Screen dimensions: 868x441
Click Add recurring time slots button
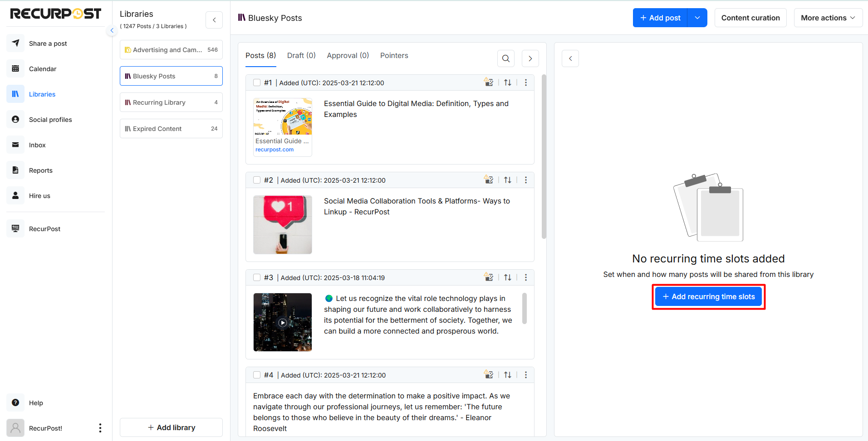[x=709, y=296]
